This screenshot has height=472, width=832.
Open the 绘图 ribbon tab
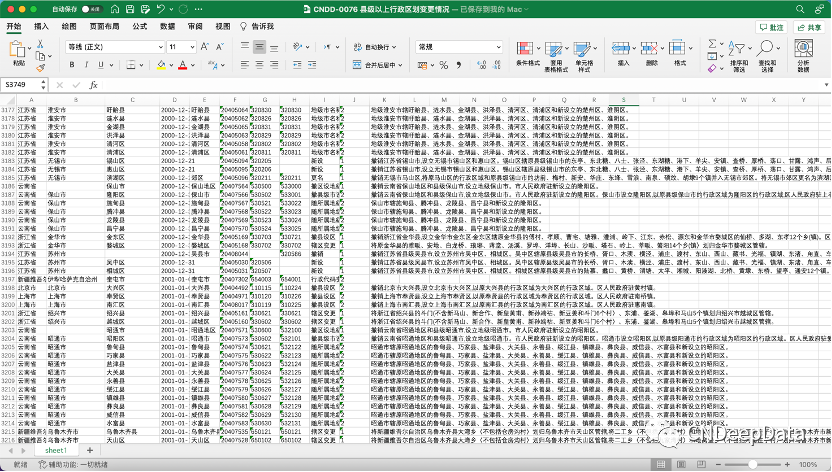(69, 27)
